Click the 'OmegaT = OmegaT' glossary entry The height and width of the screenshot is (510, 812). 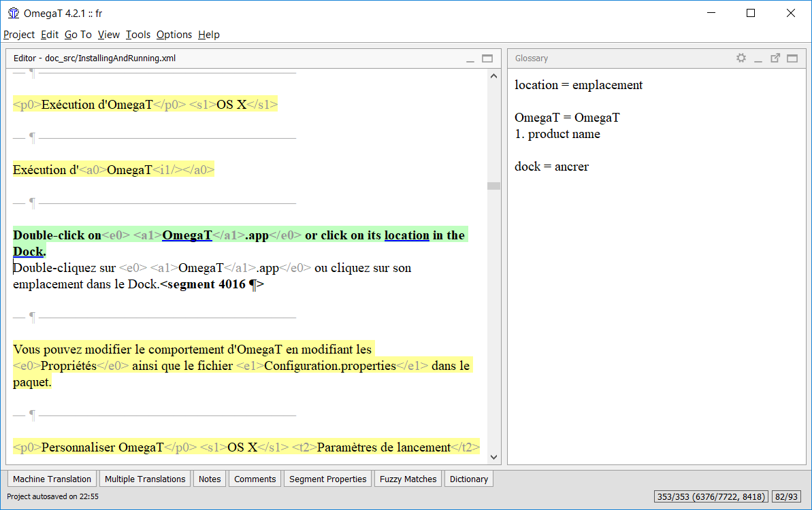point(567,118)
